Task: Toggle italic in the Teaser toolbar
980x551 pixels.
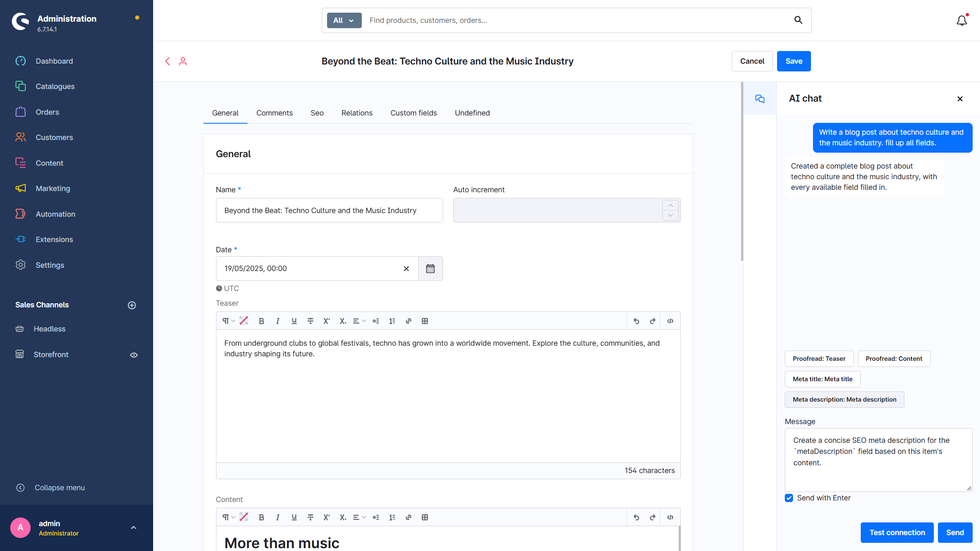Action: [x=278, y=321]
